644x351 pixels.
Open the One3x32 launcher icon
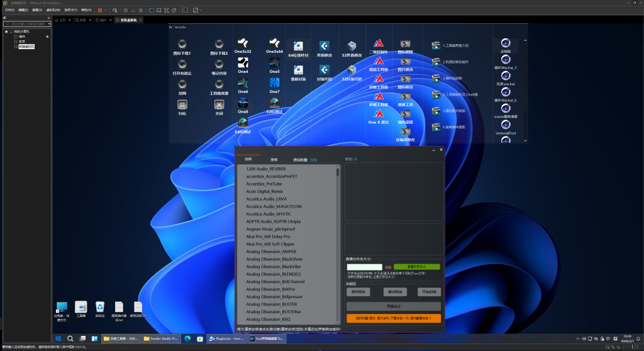pos(243,44)
